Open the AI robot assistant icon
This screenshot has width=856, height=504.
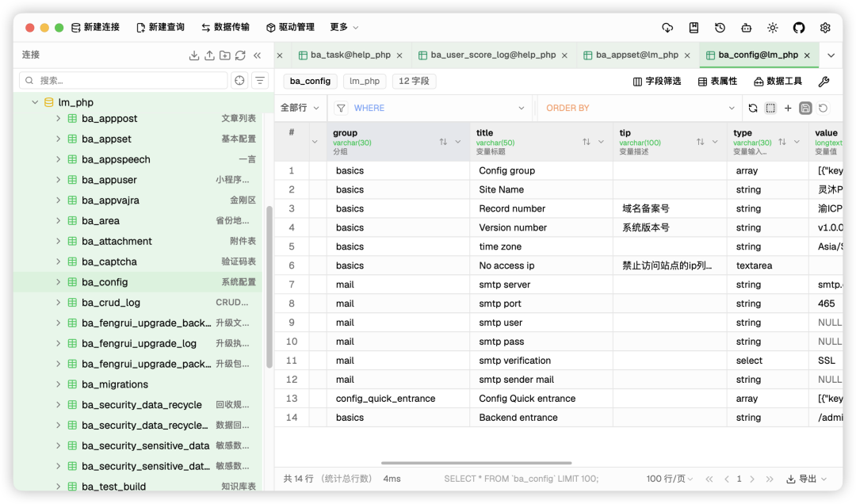click(747, 27)
